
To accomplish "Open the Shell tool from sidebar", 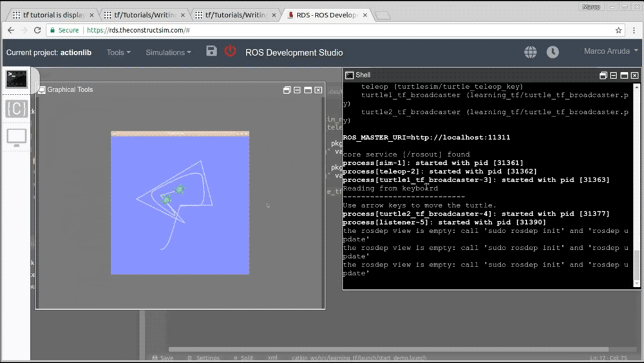I will (17, 79).
